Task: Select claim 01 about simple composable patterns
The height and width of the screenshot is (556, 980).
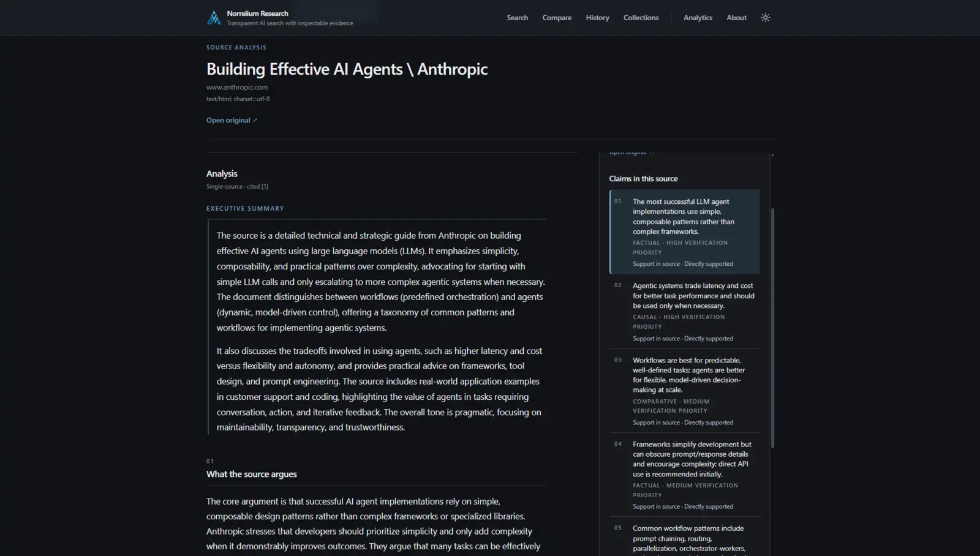Action: click(684, 231)
